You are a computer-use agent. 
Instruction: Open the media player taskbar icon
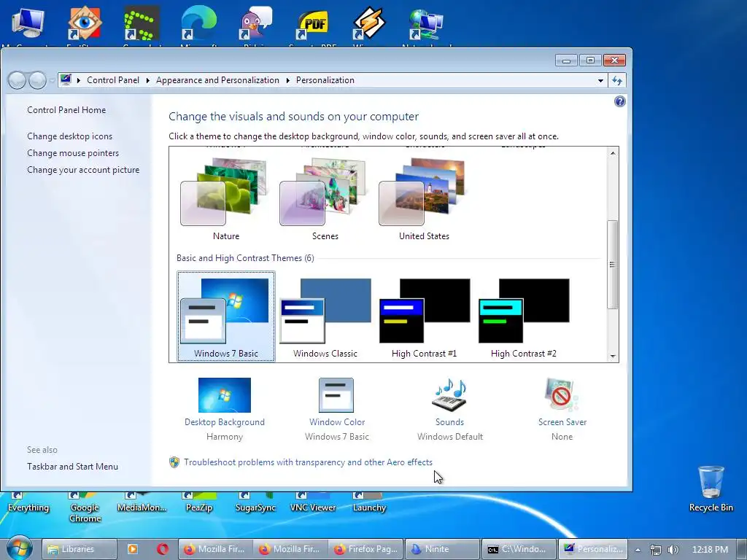click(x=133, y=549)
